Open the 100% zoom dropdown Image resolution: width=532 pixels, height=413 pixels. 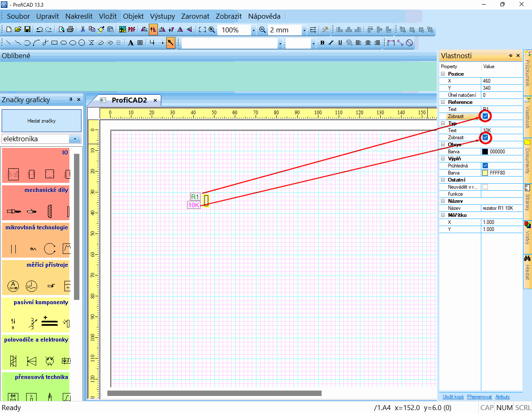254,30
